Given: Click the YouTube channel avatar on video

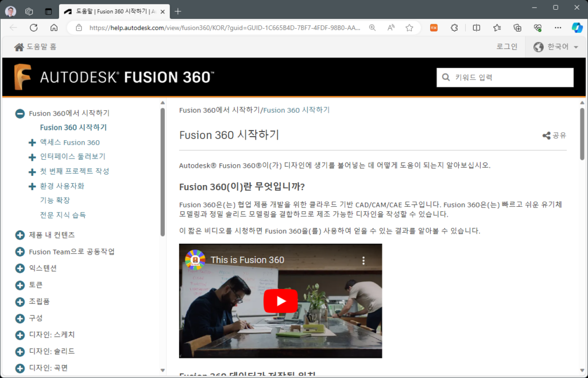Looking at the screenshot, I should pyautogui.click(x=195, y=260).
